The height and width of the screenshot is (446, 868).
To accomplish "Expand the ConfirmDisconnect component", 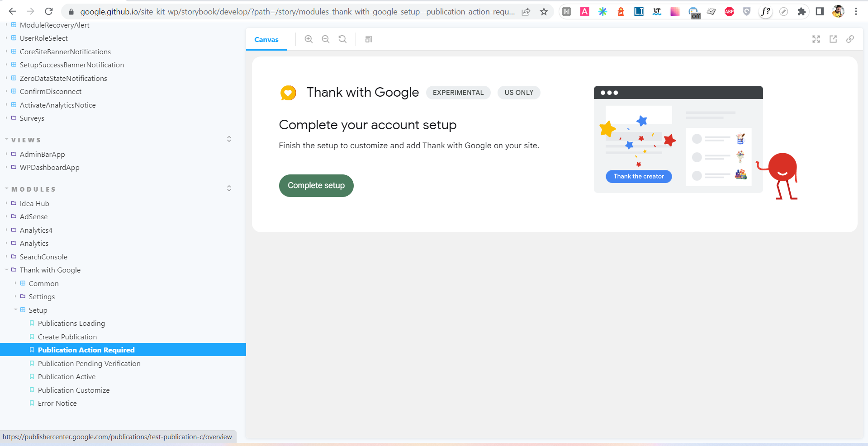I will point(51,92).
